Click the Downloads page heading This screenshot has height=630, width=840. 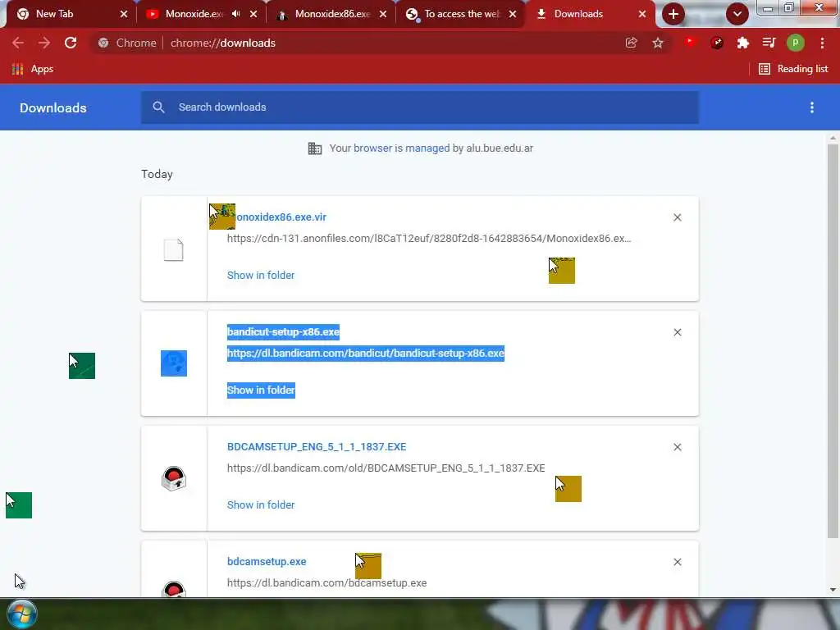tap(53, 107)
